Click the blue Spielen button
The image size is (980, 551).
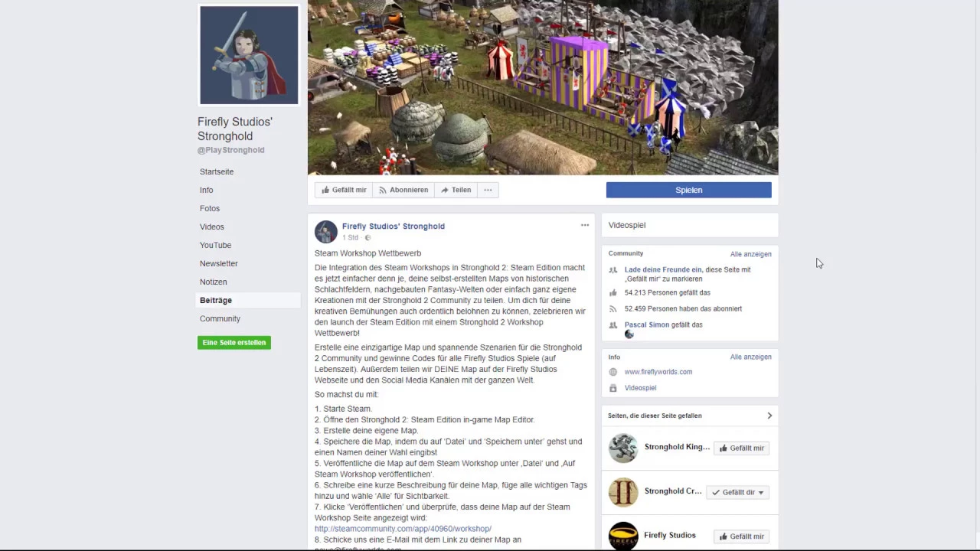[x=688, y=190]
